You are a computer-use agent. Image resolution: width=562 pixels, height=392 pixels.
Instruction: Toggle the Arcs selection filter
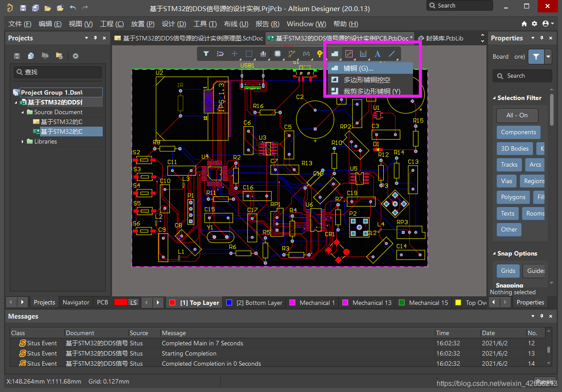pyautogui.click(x=535, y=164)
